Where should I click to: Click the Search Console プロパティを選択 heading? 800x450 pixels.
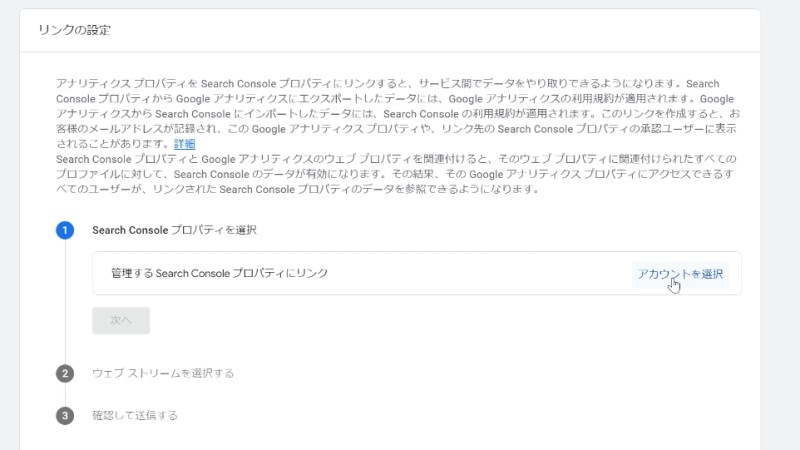pyautogui.click(x=174, y=230)
